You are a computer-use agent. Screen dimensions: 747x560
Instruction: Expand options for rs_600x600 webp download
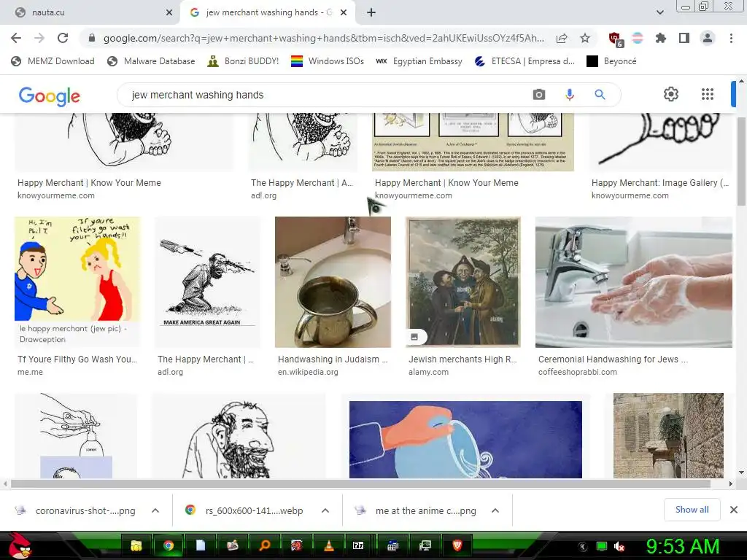click(x=325, y=510)
